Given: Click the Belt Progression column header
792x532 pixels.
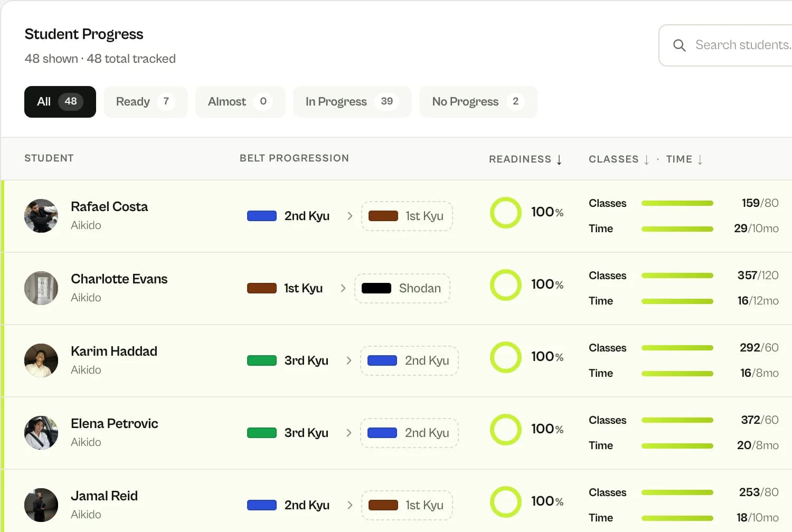Looking at the screenshot, I should [x=294, y=158].
